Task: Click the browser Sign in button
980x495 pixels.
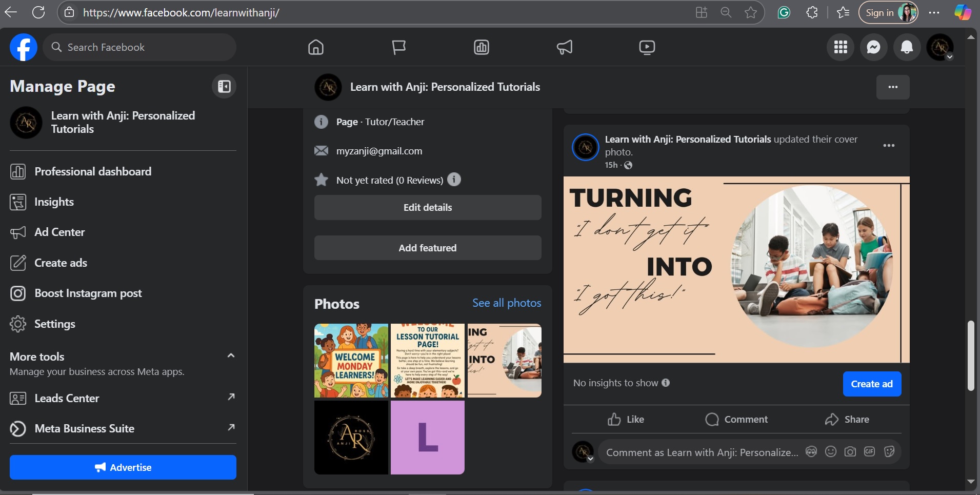Action: (x=889, y=12)
